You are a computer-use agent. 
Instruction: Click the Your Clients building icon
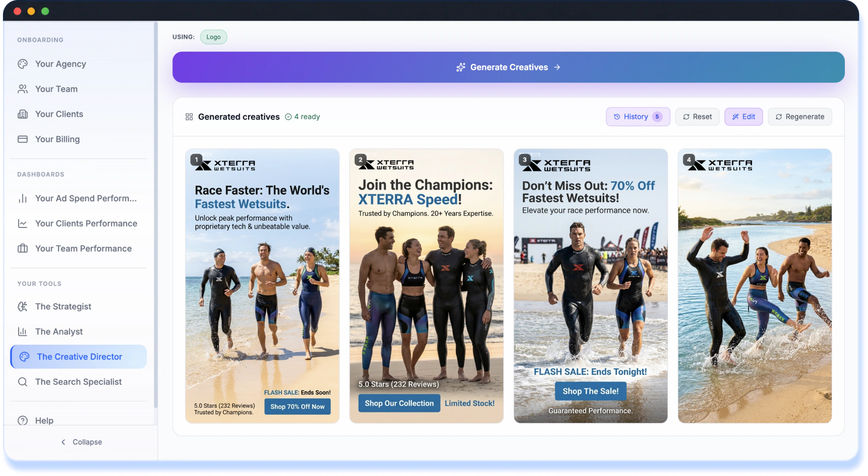23,114
